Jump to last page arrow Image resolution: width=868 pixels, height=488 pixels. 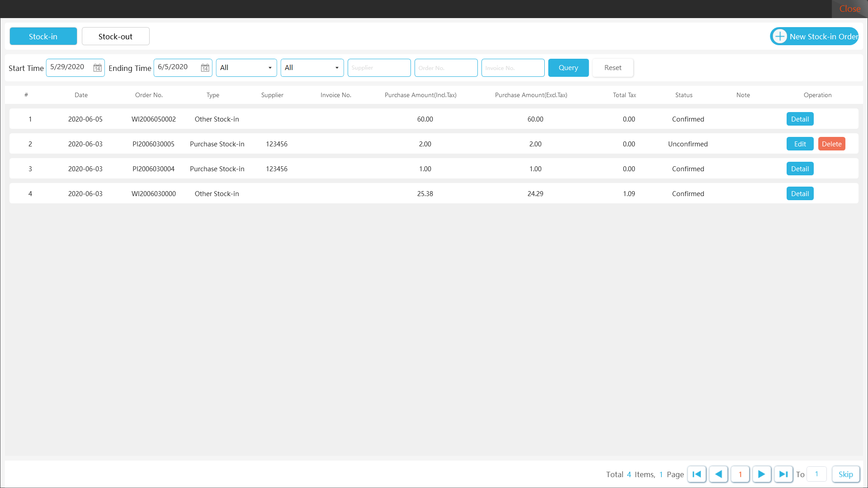tap(783, 474)
